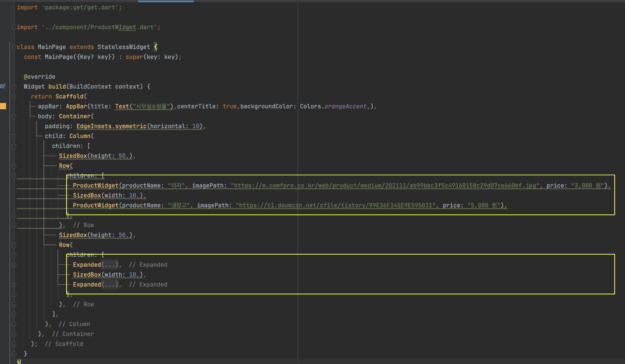Screen dimensions: 625x364
Task: Click fold icon beside body: Container line
Action: pyautogui.click(x=14, y=116)
